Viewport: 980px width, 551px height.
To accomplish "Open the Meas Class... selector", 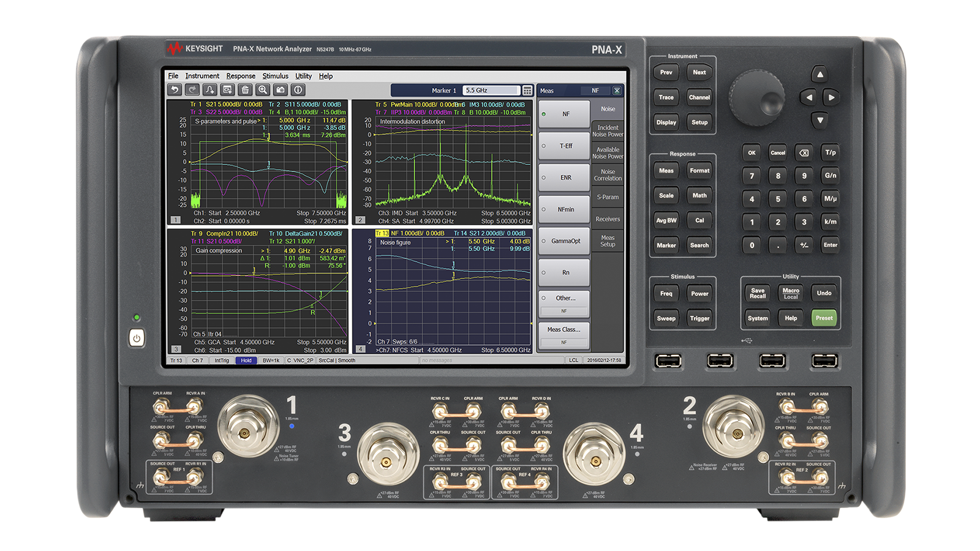I will point(563,329).
